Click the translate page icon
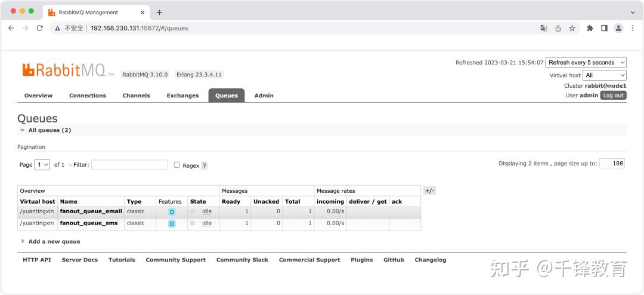The height and width of the screenshot is (295, 644). 543,28
